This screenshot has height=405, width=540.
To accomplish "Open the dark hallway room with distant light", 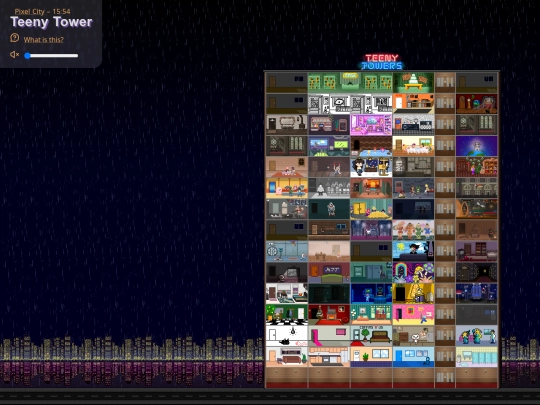I will tap(477, 272).
